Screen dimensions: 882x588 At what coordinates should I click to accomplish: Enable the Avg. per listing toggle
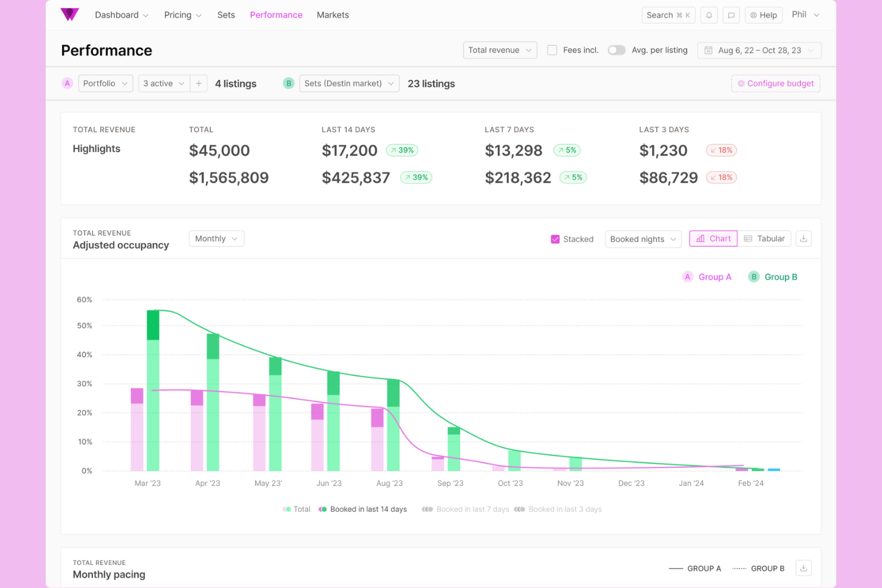(616, 50)
